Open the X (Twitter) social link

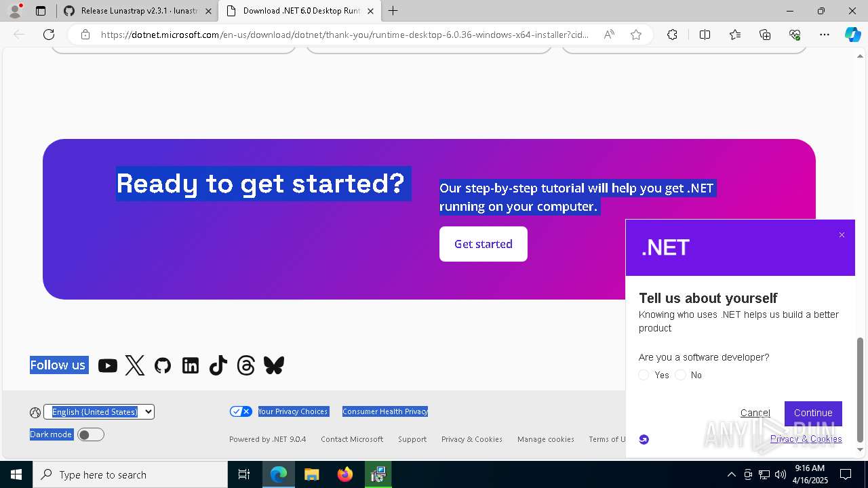[x=135, y=366]
